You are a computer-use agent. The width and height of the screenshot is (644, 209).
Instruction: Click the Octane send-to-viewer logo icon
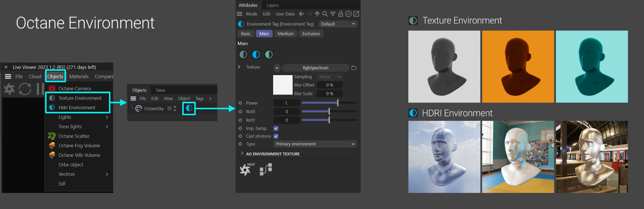9,89
